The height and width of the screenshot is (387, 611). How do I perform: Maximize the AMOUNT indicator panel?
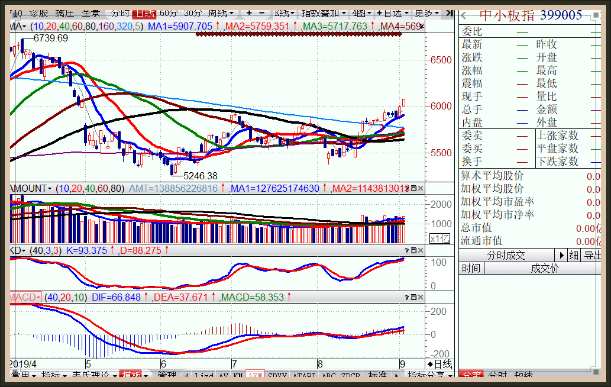click(x=414, y=189)
